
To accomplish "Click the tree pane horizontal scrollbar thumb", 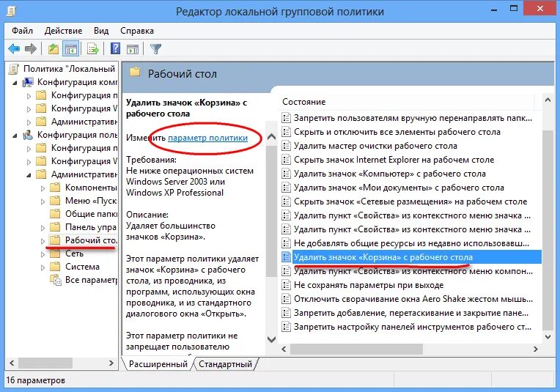I will [45, 363].
